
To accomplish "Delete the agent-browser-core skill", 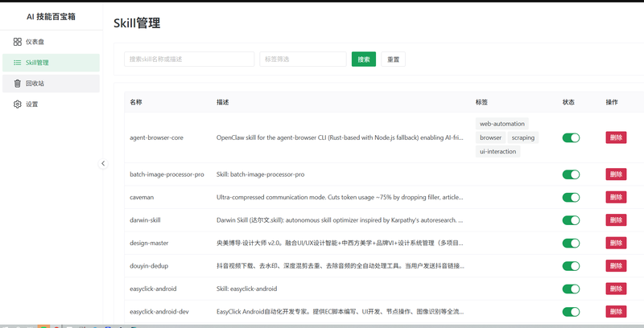I will pyautogui.click(x=616, y=137).
